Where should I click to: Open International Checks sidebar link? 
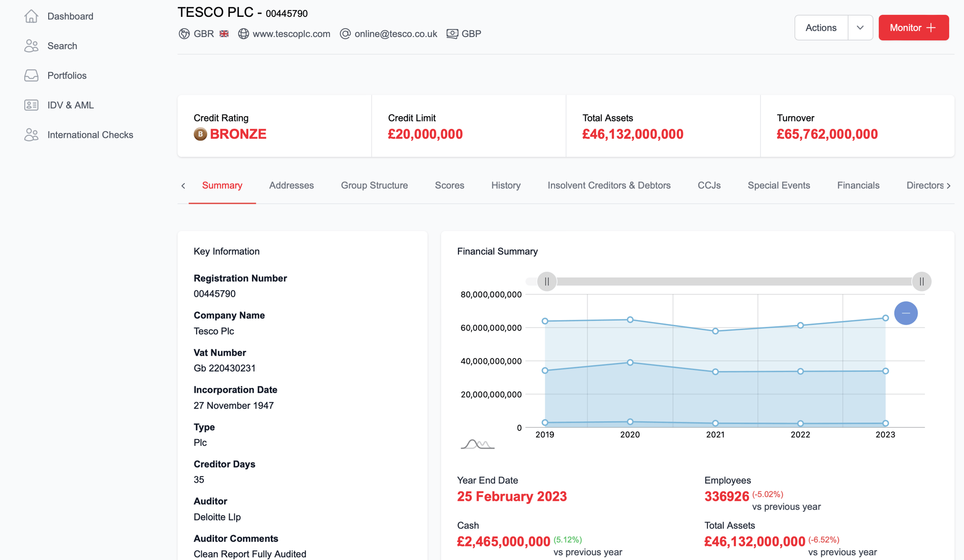click(x=90, y=135)
